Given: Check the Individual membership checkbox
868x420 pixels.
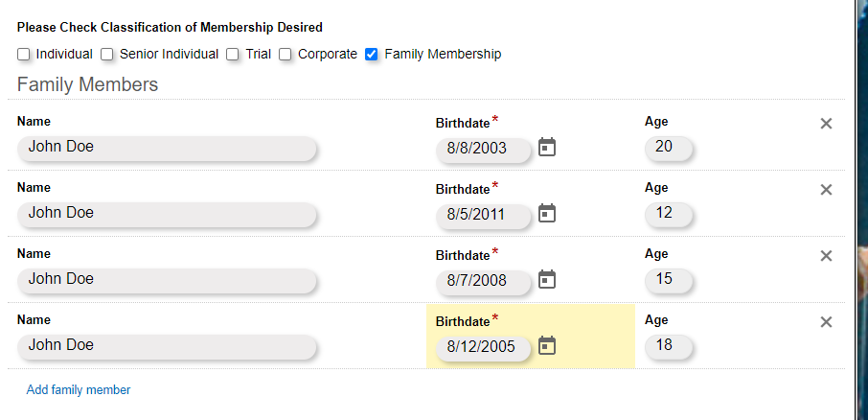Looking at the screenshot, I should click(x=24, y=55).
